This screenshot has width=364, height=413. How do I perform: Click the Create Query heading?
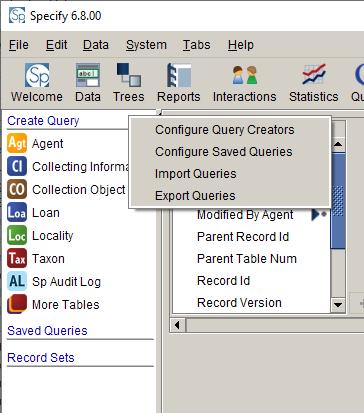point(43,121)
